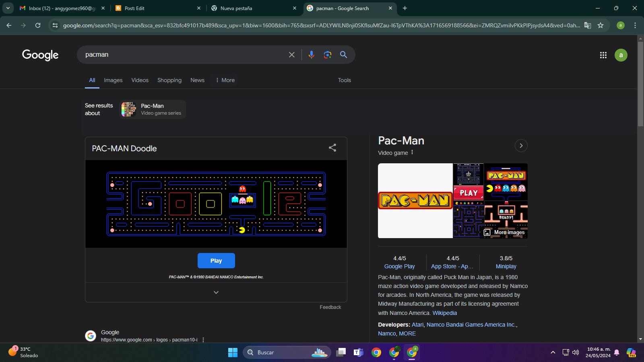
Task: Go forward in browser history
Action: (23, 25)
